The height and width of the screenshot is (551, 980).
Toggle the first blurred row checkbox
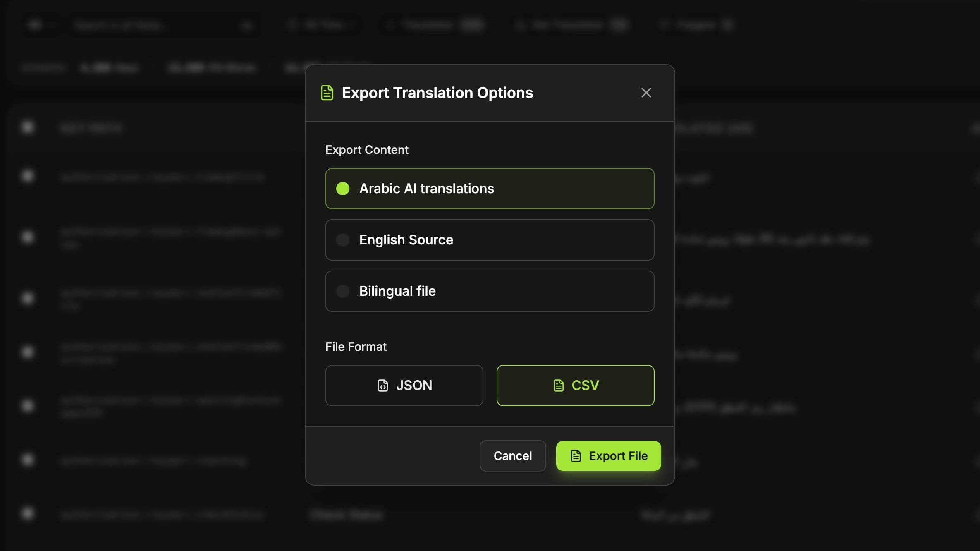pyautogui.click(x=28, y=176)
